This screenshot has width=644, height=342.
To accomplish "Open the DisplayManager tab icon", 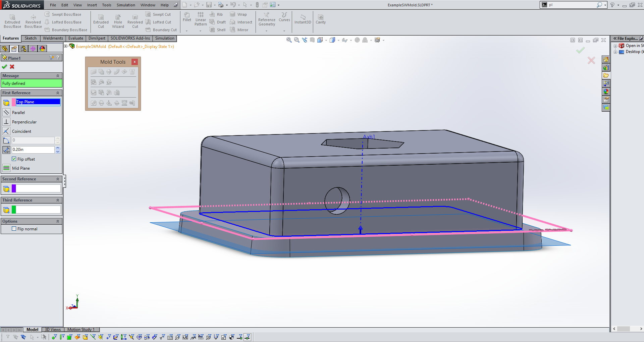I will tap(42, 49).
